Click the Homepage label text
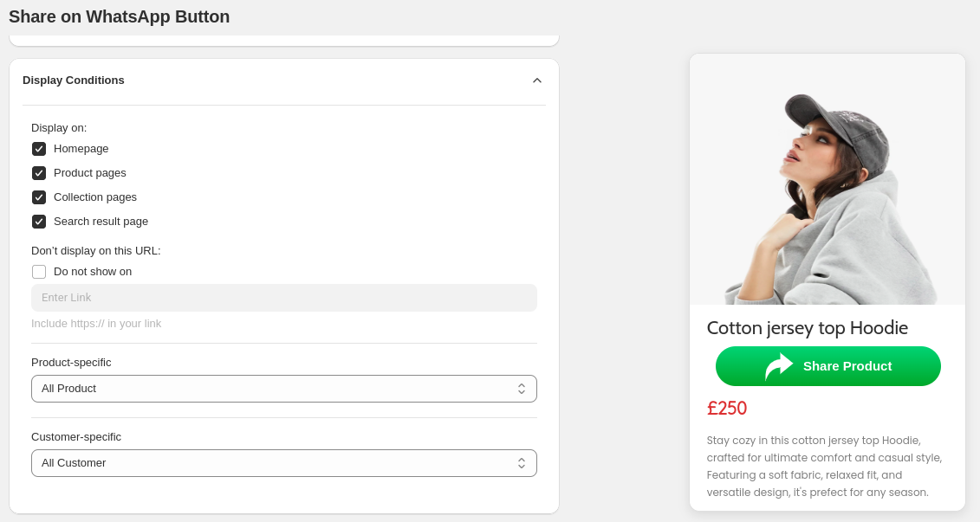Screen dimensions: 980x522 click(x=81, y=149)
